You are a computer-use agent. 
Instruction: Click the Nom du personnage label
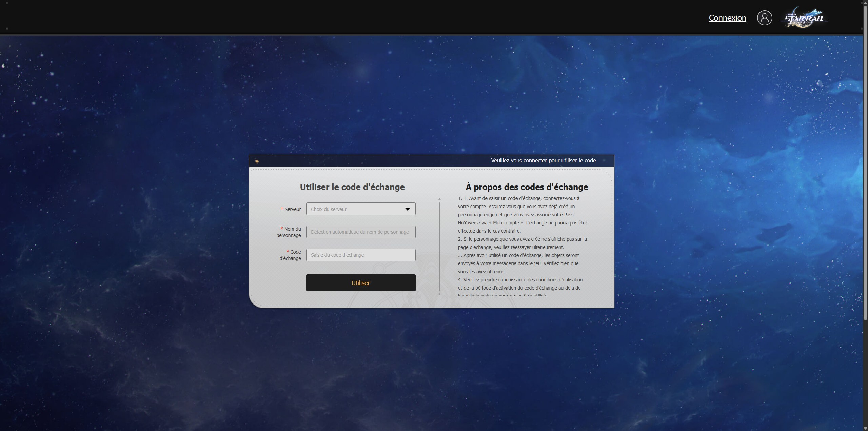click(289, 232)
